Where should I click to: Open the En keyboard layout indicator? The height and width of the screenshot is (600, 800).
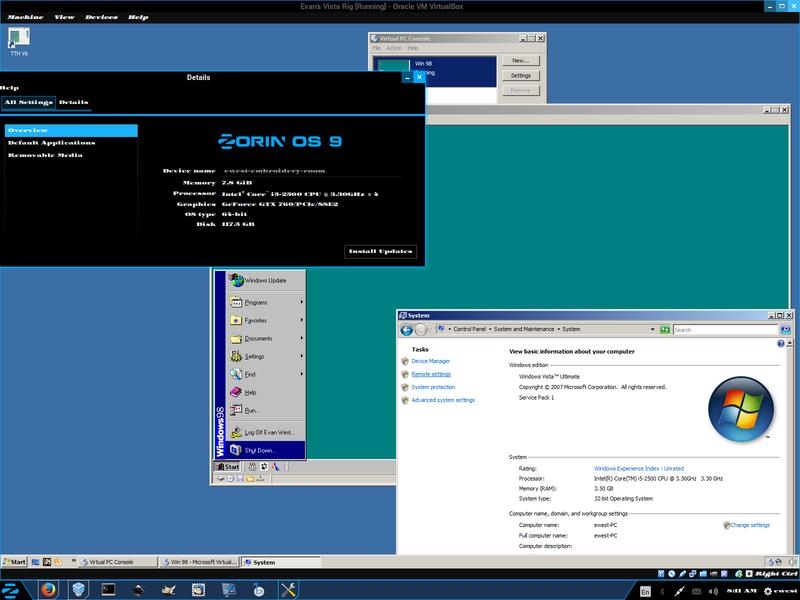[645, 591]
